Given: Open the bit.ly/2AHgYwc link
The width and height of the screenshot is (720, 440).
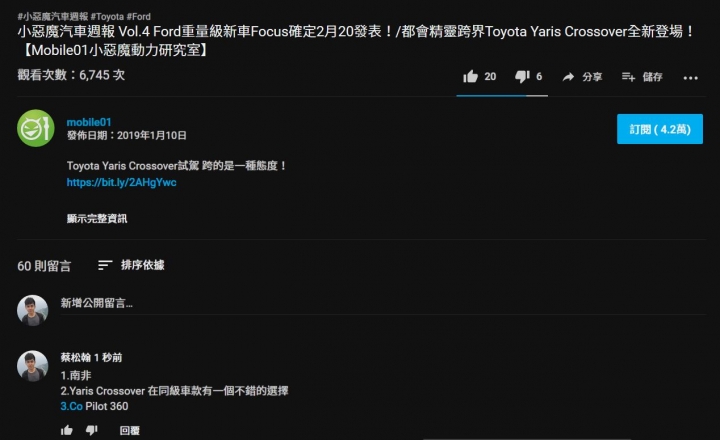Looking at the screenshot, I should pos(121,182).
